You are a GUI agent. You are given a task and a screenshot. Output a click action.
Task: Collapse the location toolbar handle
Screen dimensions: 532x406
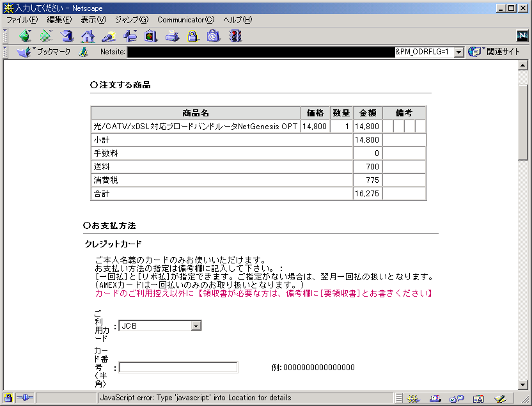tap(5, 52)
